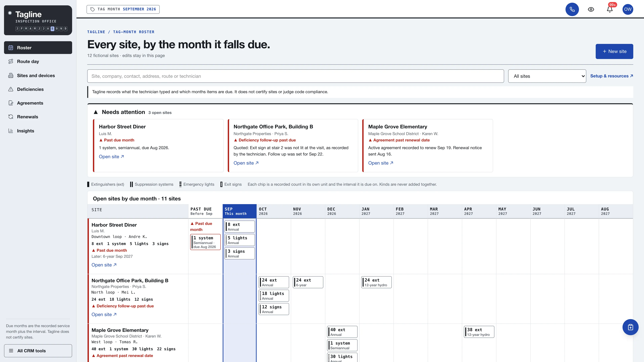Open Sites and devices section
Screen dimensions: 644x362
38,75
